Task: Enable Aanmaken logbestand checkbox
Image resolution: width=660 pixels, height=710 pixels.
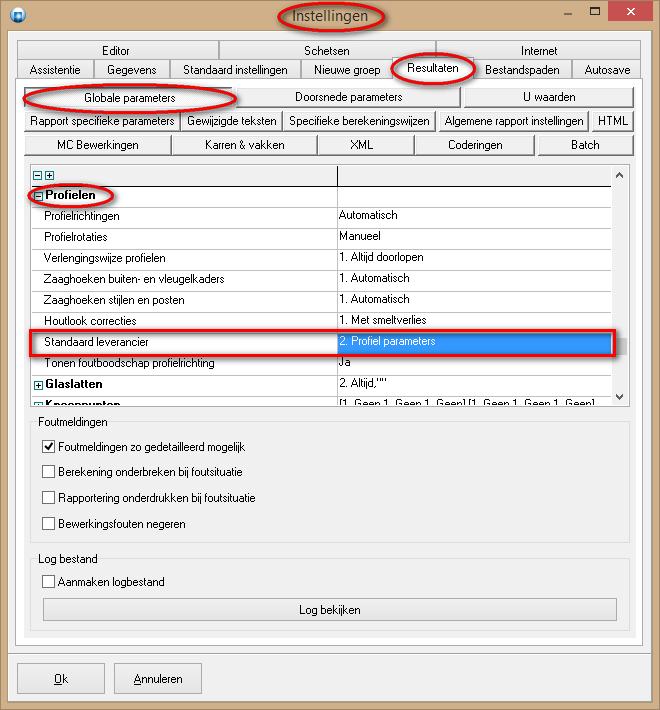Action: click(x=48, y=581)
